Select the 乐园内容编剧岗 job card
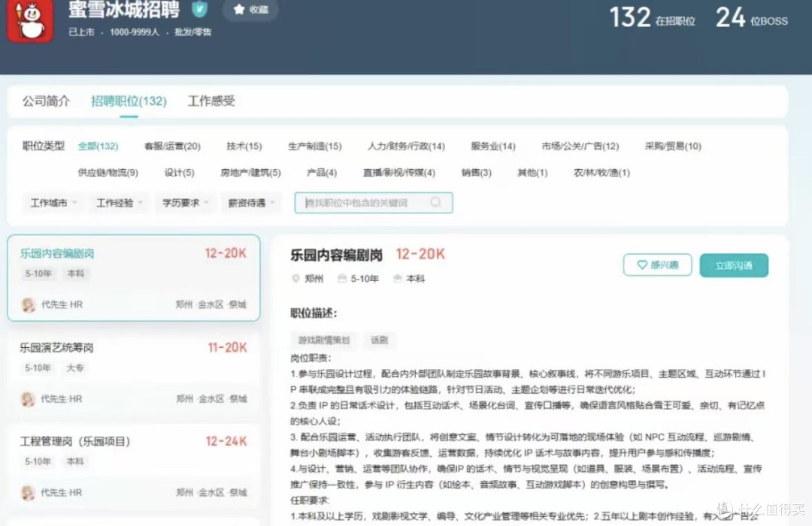 click(134, 278)
